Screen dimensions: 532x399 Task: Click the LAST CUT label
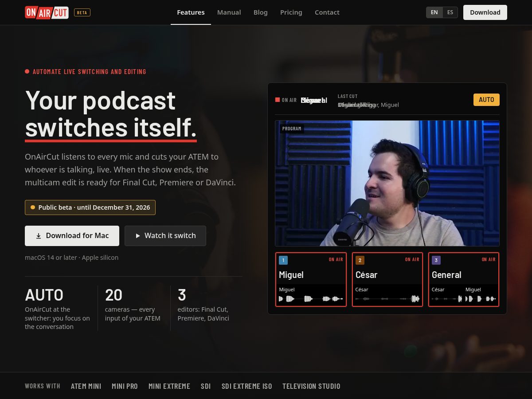348,96
